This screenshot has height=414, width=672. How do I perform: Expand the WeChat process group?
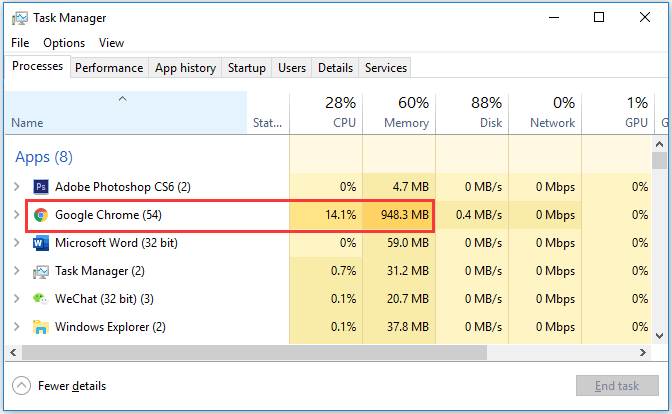tap(17, 298)
